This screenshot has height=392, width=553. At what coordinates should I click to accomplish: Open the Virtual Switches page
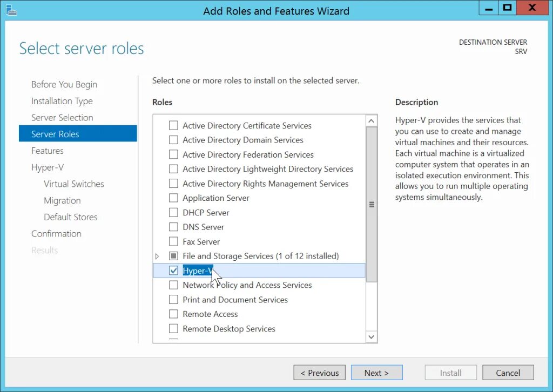click(74, 184)
